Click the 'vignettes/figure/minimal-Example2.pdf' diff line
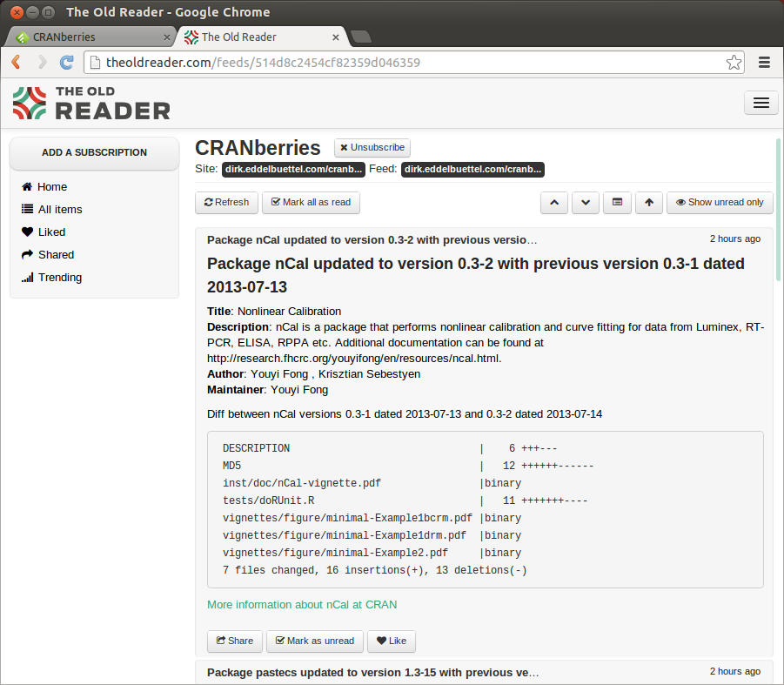 pyautogui.click(x=372, y=553)
